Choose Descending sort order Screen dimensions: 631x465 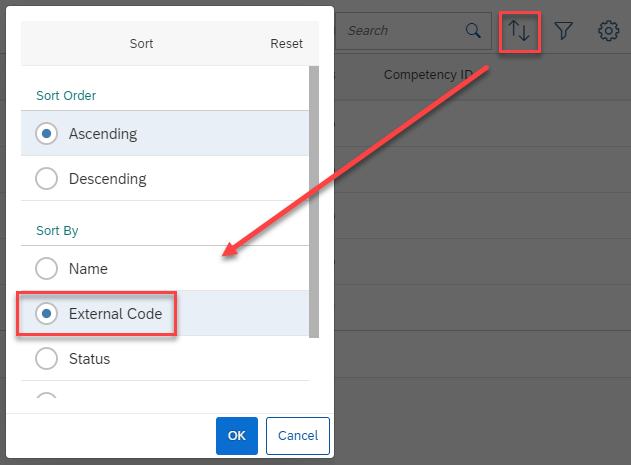click(47, 178)
